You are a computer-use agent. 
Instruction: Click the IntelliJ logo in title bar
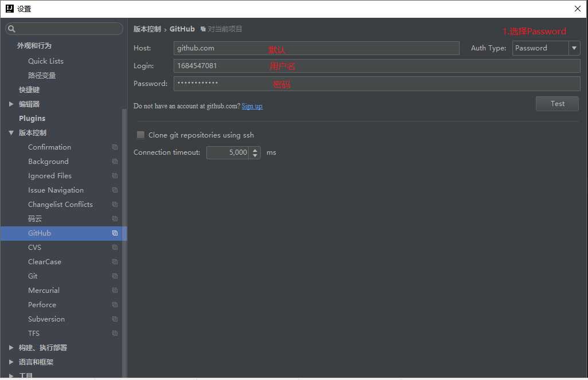pos(10,9)
